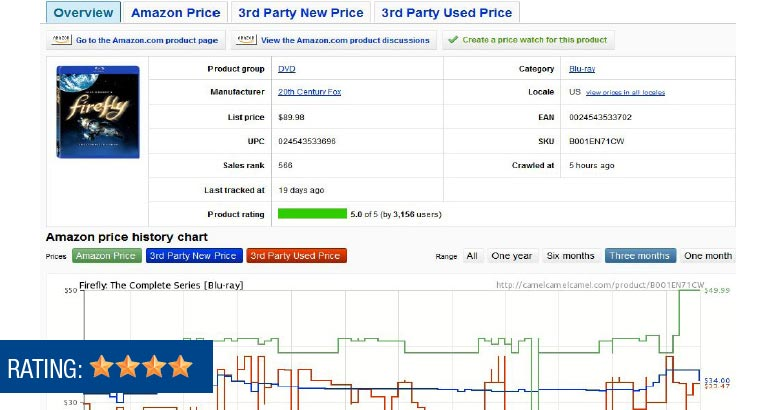Click the Amazon logo icon beside product discussions

[246, 40]
